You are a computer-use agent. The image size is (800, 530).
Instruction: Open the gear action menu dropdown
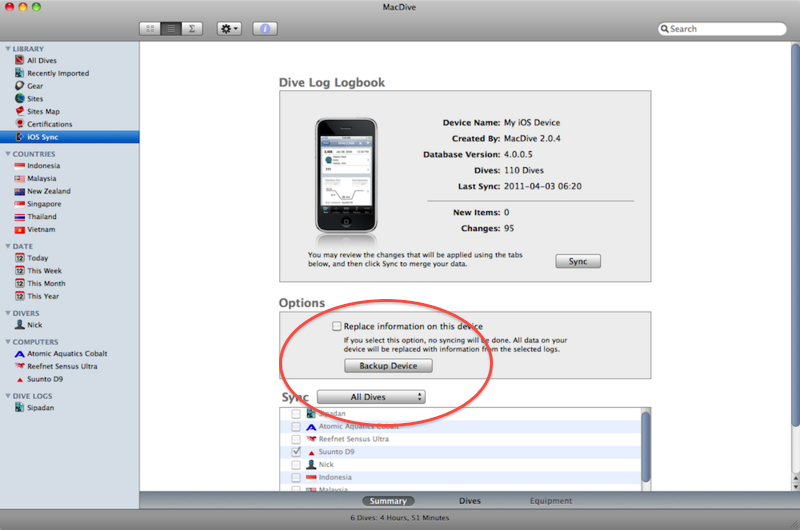click(x=228, y=29)
